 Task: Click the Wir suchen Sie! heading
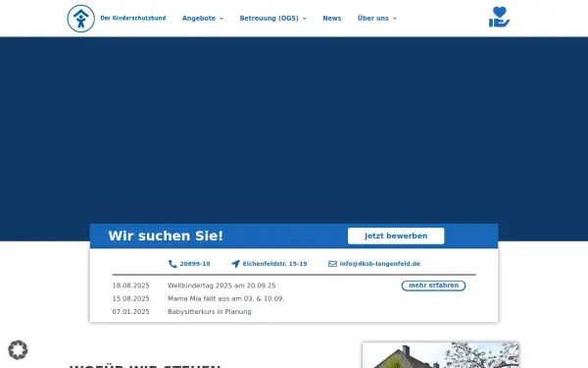click(166, 236)
